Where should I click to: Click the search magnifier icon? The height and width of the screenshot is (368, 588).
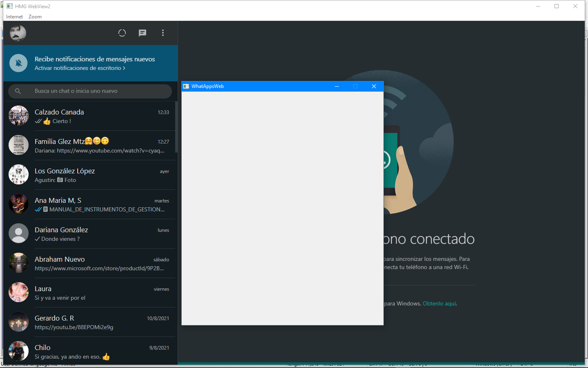pos(18,91)
